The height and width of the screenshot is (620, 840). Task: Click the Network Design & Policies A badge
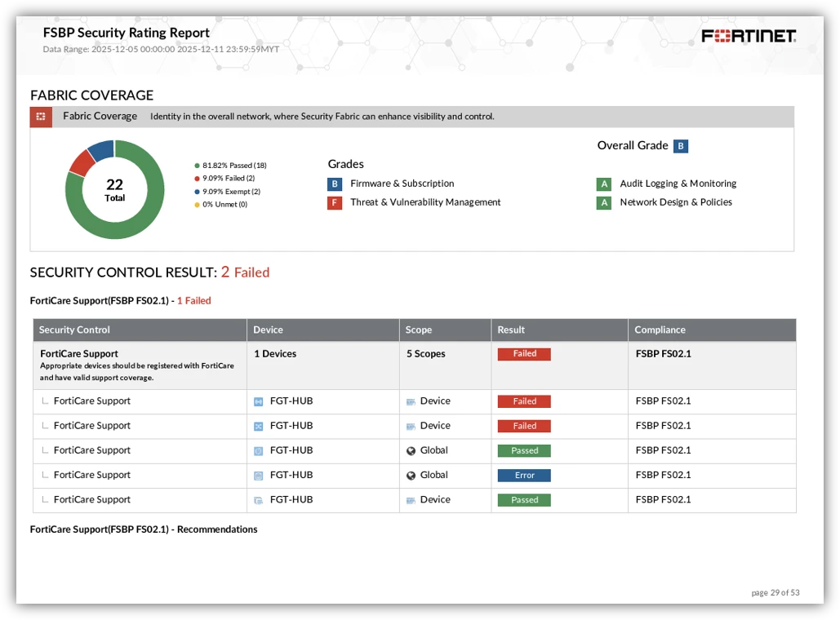(604, 203)
